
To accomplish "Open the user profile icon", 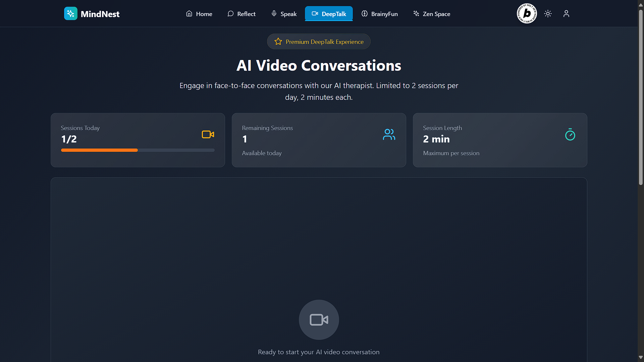I will [x=566, y=14].
